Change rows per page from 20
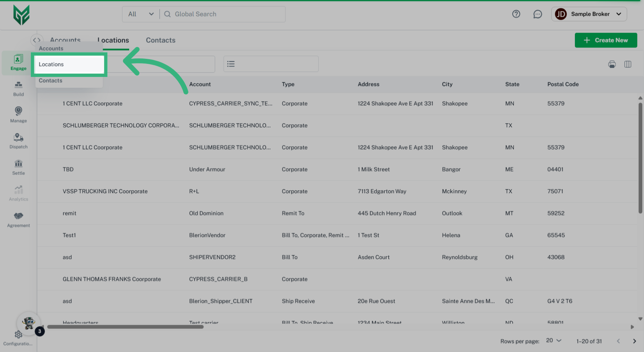The height and width of the screenshot is (352, 644). (x=553, y=341)
